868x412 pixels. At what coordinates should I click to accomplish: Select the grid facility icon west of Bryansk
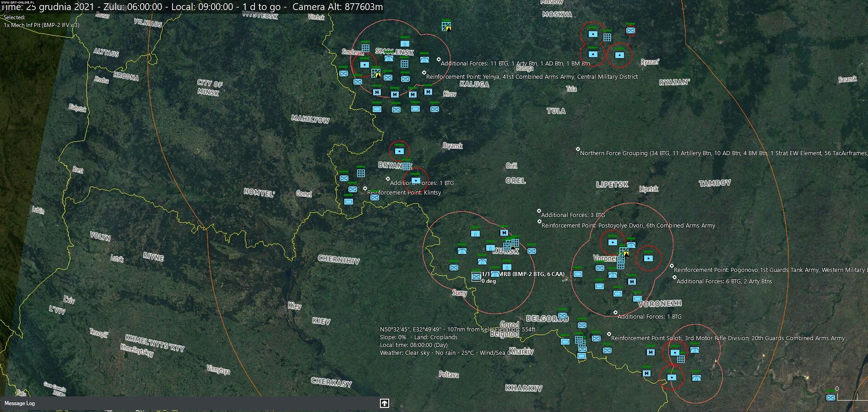[361, 173]
